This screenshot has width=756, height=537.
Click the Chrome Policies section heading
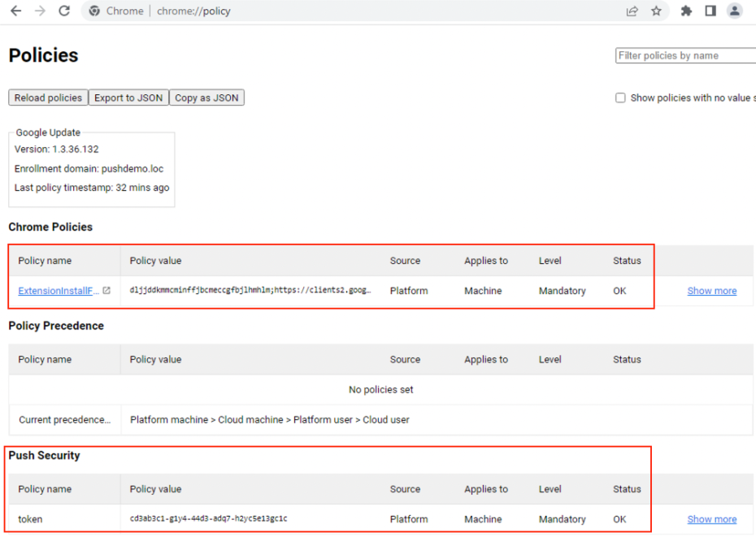[x=50, y=227]
